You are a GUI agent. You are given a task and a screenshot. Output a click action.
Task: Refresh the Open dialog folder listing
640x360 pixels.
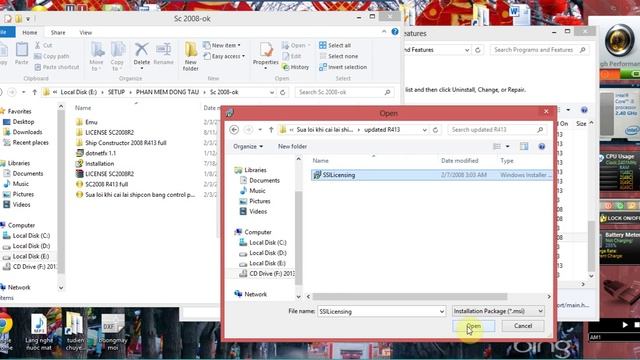click(436, 130)
